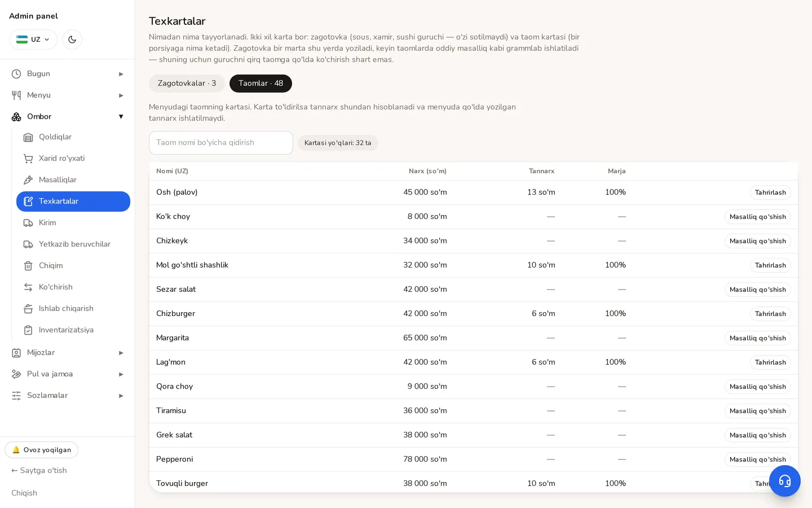The image size is (812, 508).
Task: Expand the Sozlamalar menu section
Action: 68,396
